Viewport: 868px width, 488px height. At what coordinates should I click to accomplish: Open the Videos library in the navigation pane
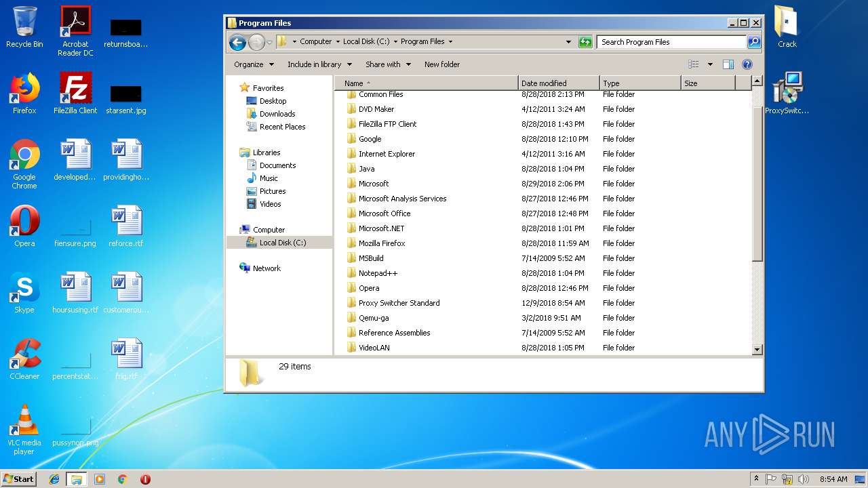[x=270, y=204]
